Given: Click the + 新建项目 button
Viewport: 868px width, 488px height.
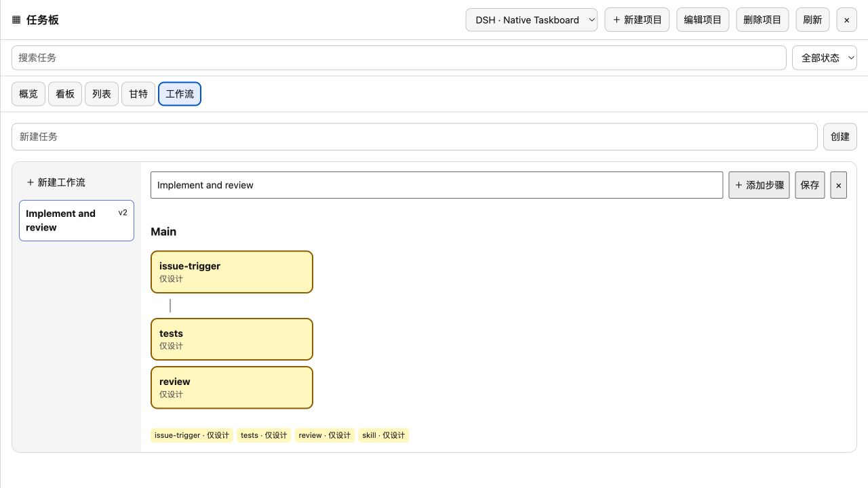Looking at the screenshot, I should coord(637,20).
